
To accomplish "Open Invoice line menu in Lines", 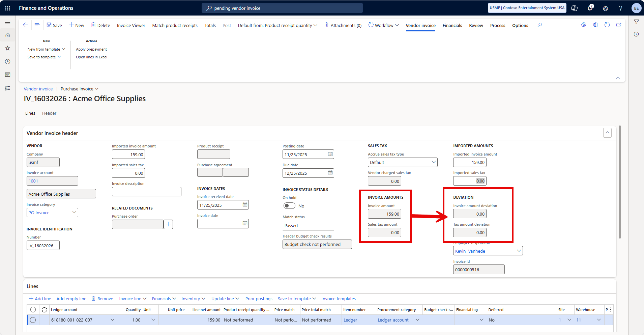I will [133, 299].
